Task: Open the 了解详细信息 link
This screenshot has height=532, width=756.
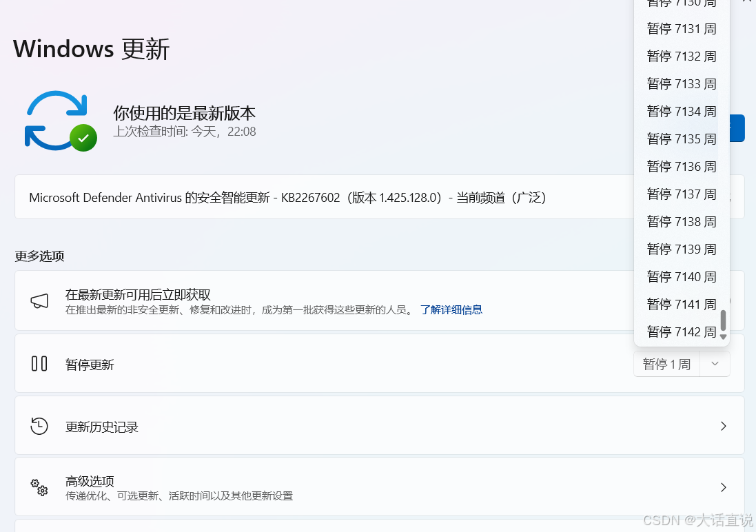Action: coord(451,309)
